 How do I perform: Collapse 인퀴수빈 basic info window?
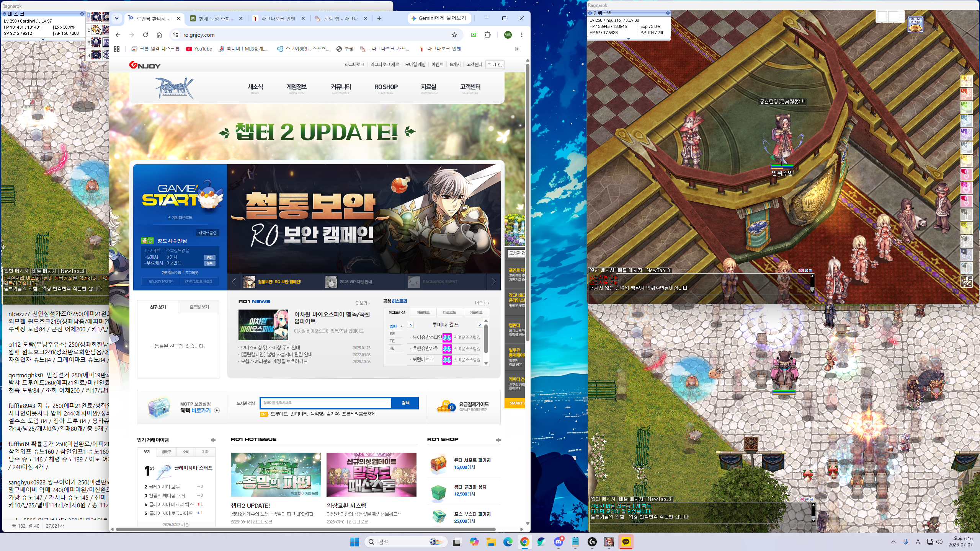668,13
